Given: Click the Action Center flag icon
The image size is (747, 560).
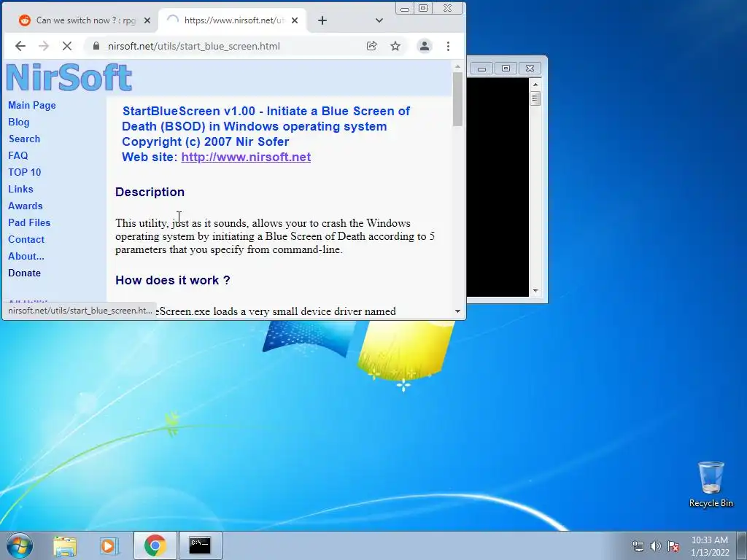Looking at the screenshot, I should coord(673,546).
